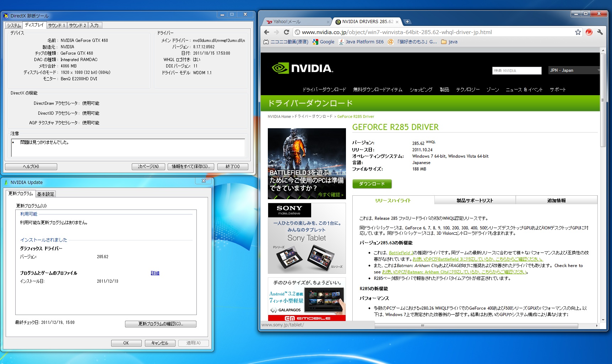Open the Chrome wrench settings menu
612x364 pixels.
pos(600,32)
